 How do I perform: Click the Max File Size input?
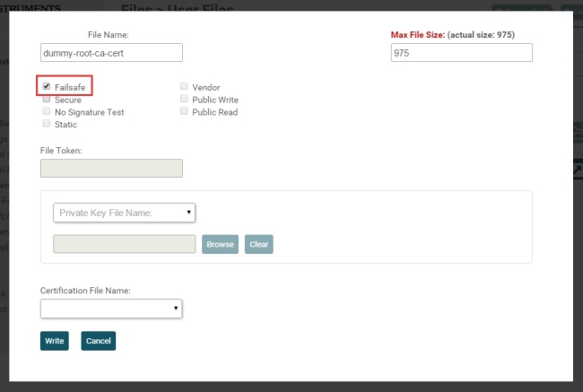461,53
